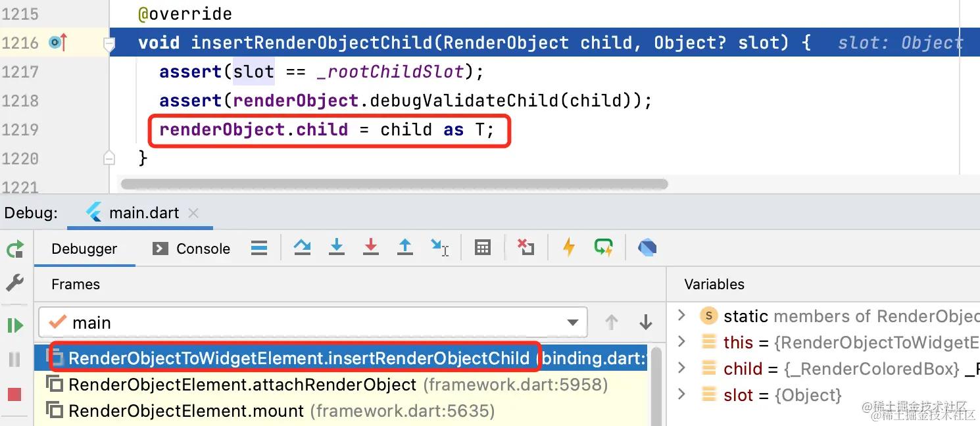This screenshot has height=426, width=980.
Task: Click the Step Into icon
Action: 337,247
